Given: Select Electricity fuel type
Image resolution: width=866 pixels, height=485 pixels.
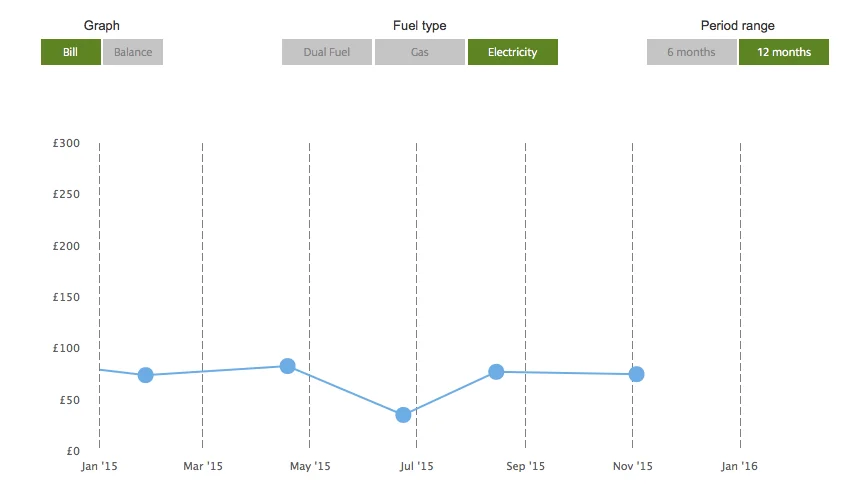Looking at the screenshot, I should coord(513,52).
